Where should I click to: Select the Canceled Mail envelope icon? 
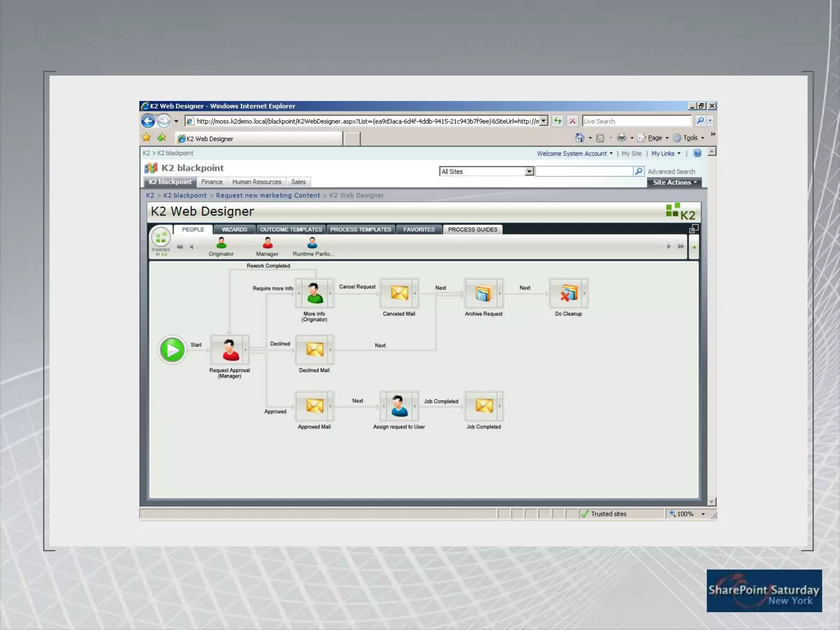[x=399, y=293]
